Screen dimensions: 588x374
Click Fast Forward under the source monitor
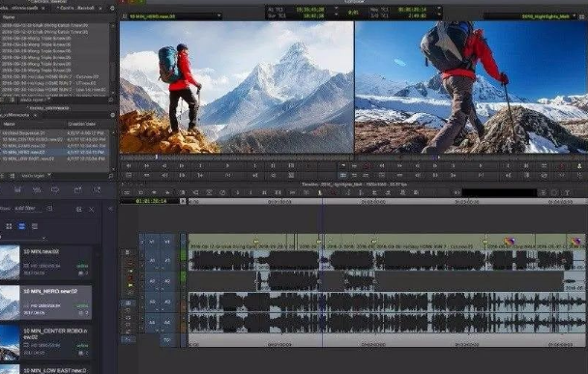(x=147, y=165)
